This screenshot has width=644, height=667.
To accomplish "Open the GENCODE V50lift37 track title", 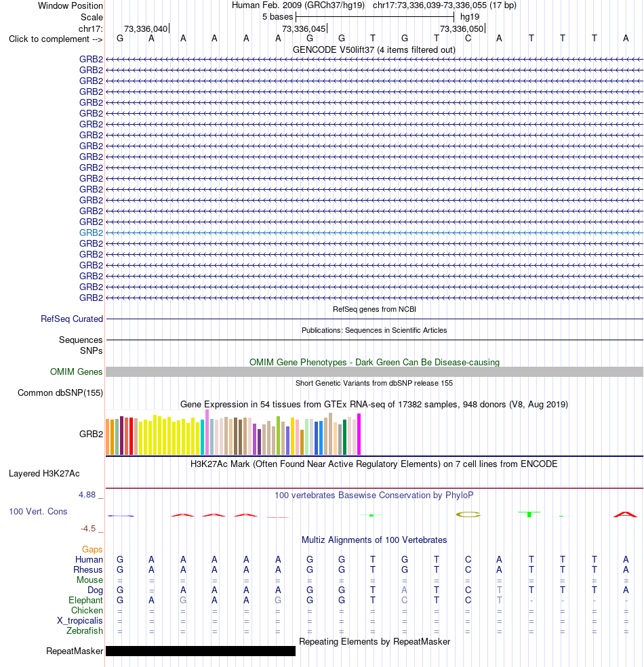I will pos(374,49).
